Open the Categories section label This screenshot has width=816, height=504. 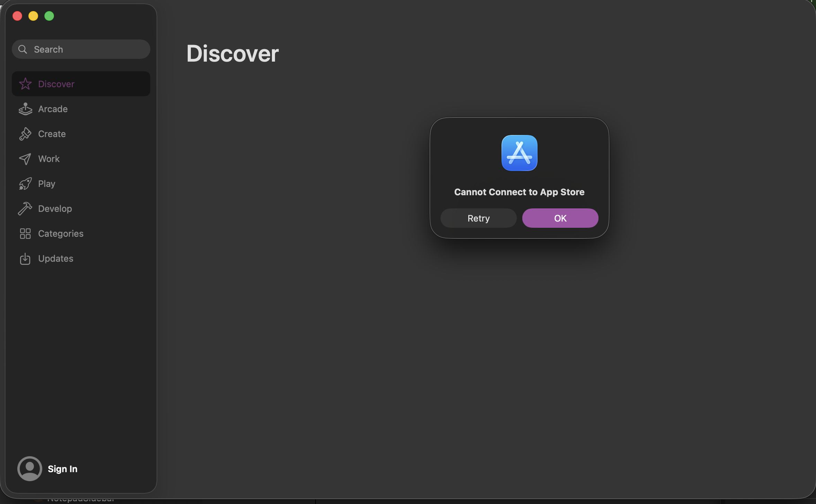point(61,234)
